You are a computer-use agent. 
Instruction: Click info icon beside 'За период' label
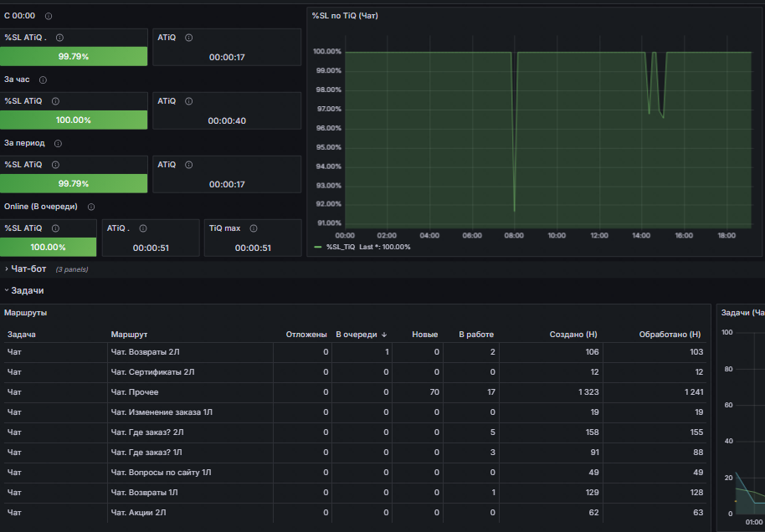coord(58,143)
